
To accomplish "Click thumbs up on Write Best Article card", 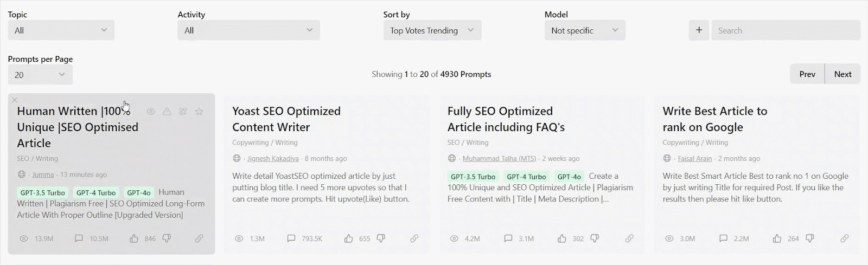I will [x=777, y=238].
